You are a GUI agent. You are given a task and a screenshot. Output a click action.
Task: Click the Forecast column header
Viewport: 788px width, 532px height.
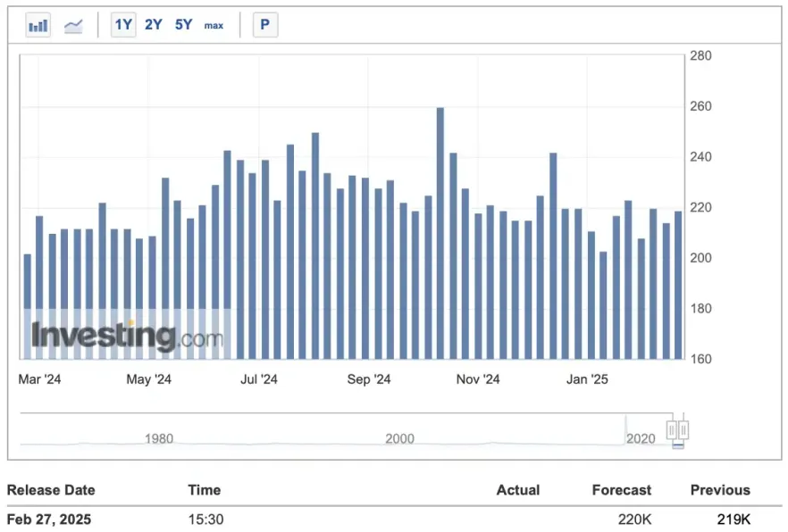click(621, 490)
